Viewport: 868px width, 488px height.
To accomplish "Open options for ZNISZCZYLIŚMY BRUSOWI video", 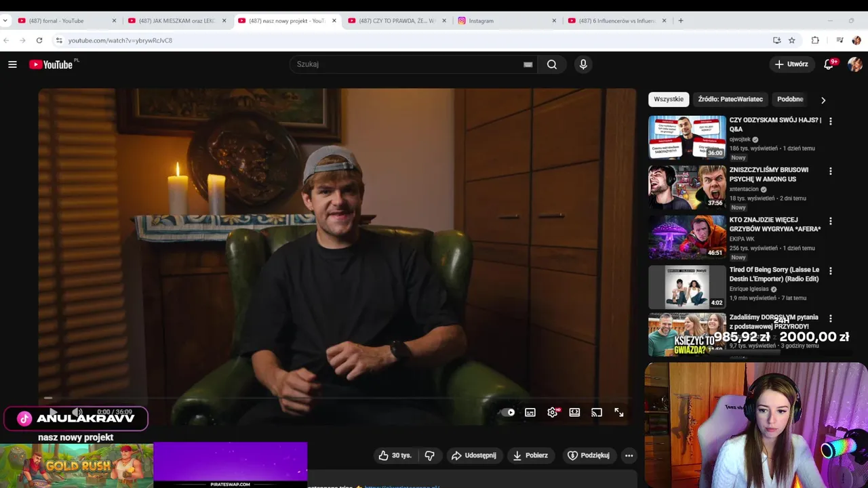I will coord(830,171).
